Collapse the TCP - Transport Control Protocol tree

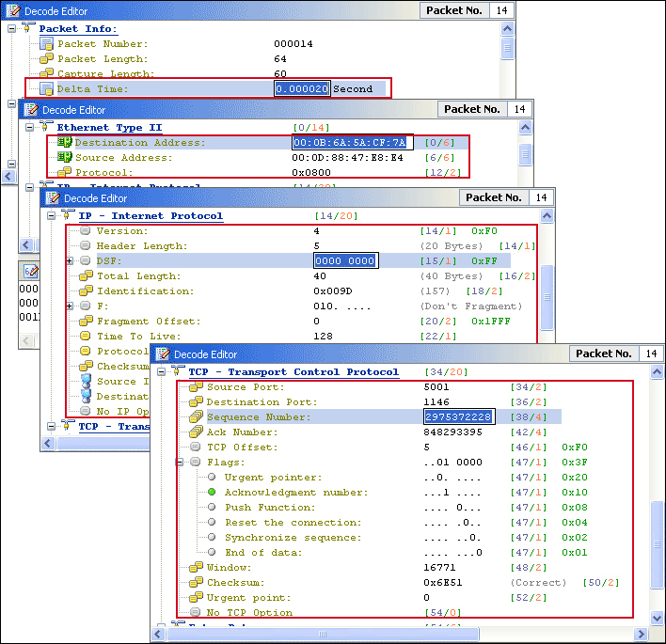tap(161, 372)
